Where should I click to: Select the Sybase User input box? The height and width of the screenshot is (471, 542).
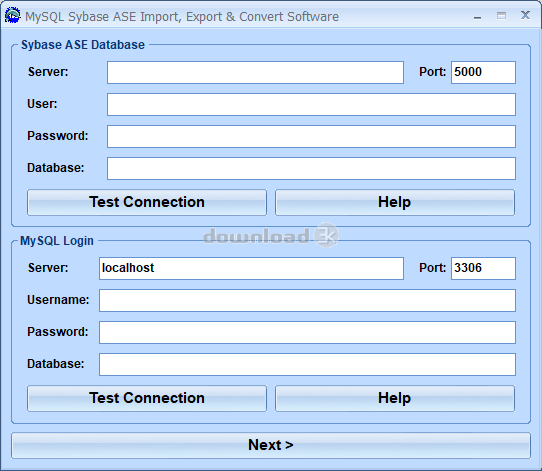tap(311, 104)
